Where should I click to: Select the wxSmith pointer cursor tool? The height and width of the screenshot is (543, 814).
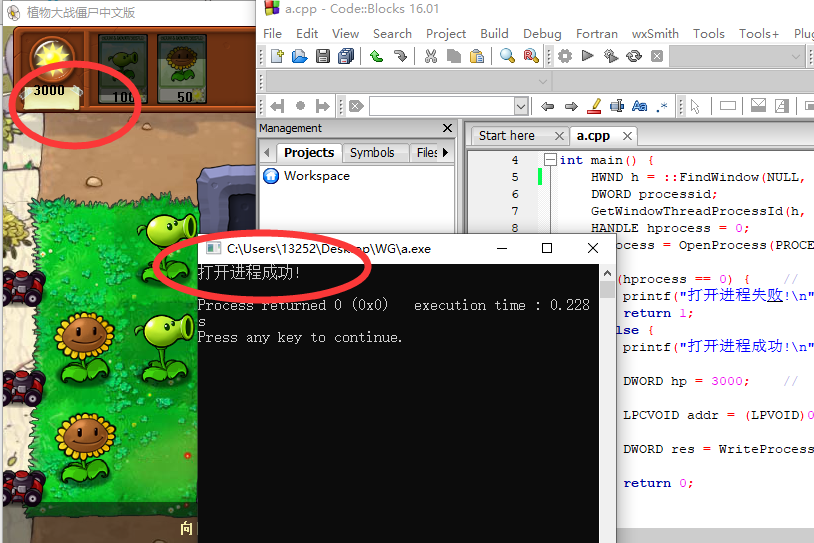[x=695, y=106]
